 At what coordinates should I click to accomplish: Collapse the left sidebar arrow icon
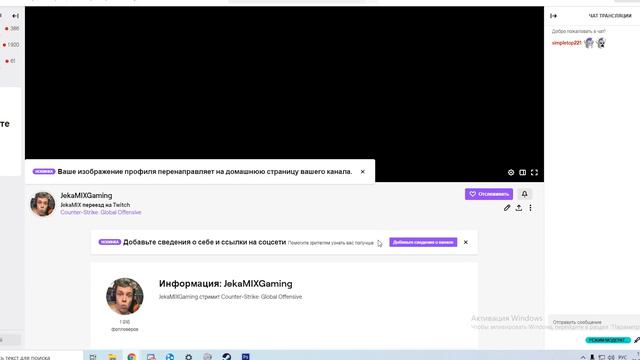(16, 16)
